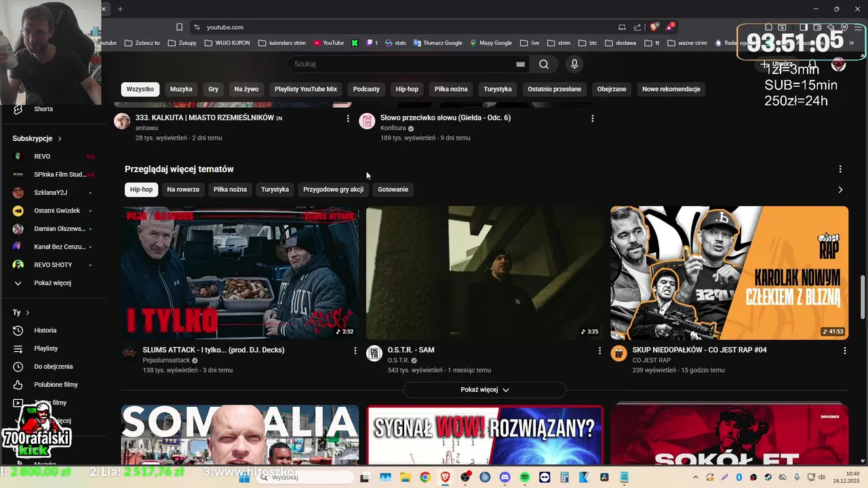
Task: Open options menu for Słowo przeciwko słowu video
Action: point(592,118)
